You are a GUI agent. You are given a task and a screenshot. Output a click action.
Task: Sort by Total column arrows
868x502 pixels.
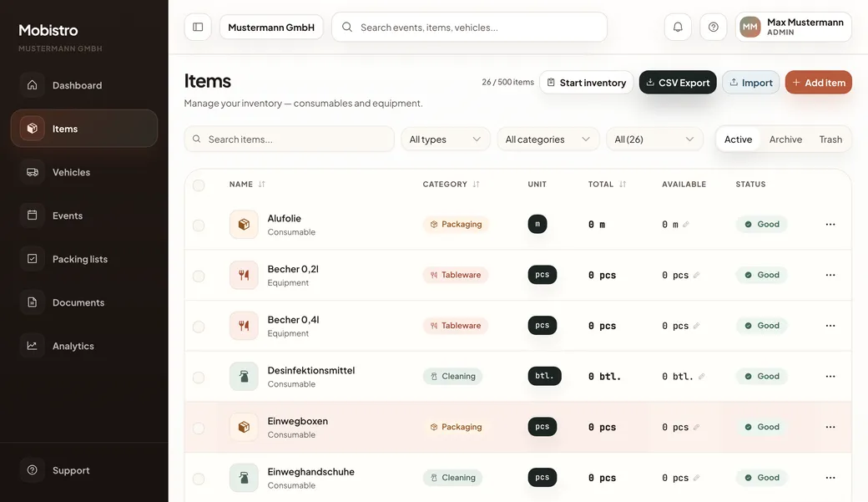point(623,184)
